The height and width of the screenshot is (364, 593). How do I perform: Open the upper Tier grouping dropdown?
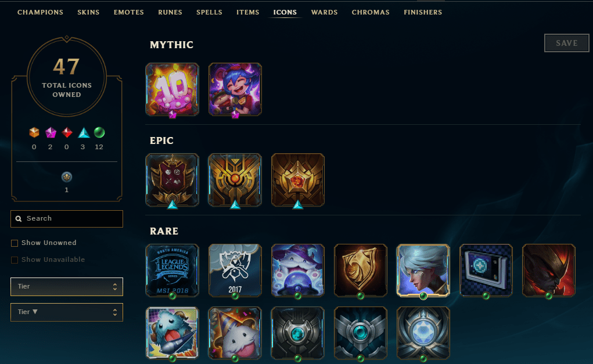tap(67, 287)
